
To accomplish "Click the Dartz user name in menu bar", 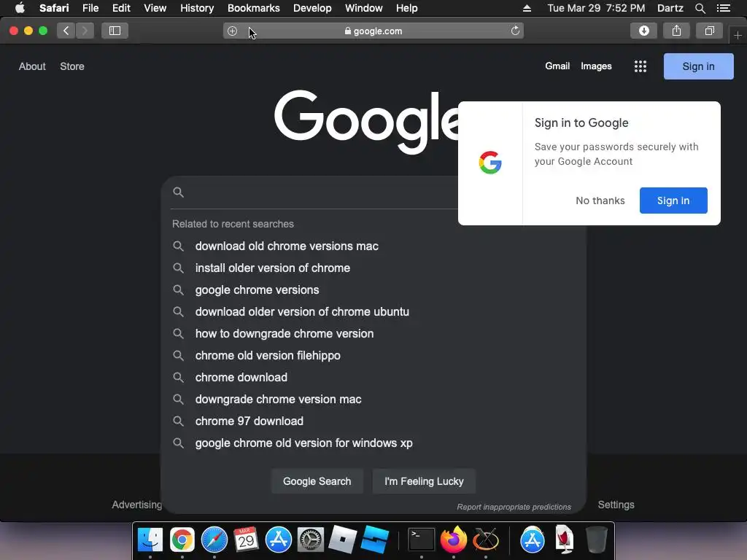I will 670,8.
